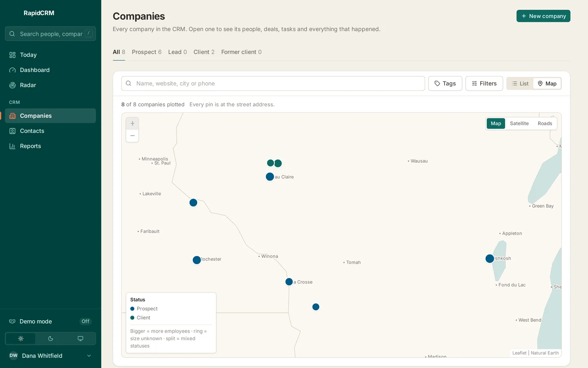Select the Map base layer option

coord(496,123)
